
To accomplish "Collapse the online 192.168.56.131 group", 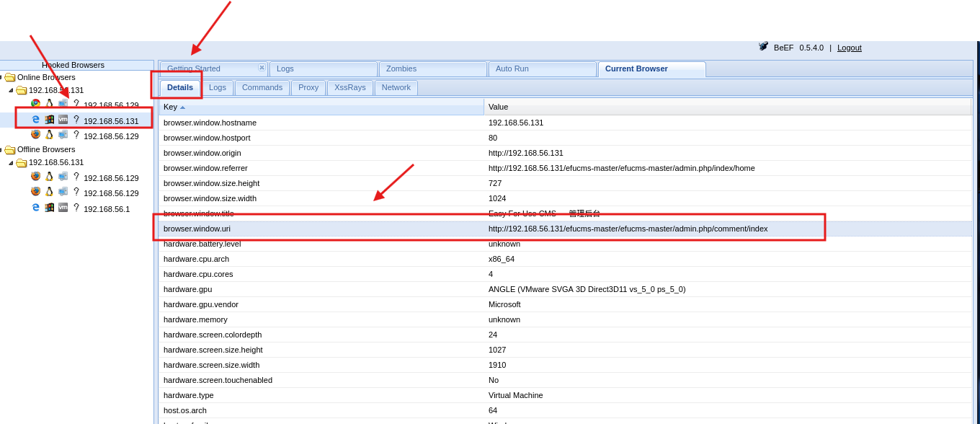I will (11, 90).
